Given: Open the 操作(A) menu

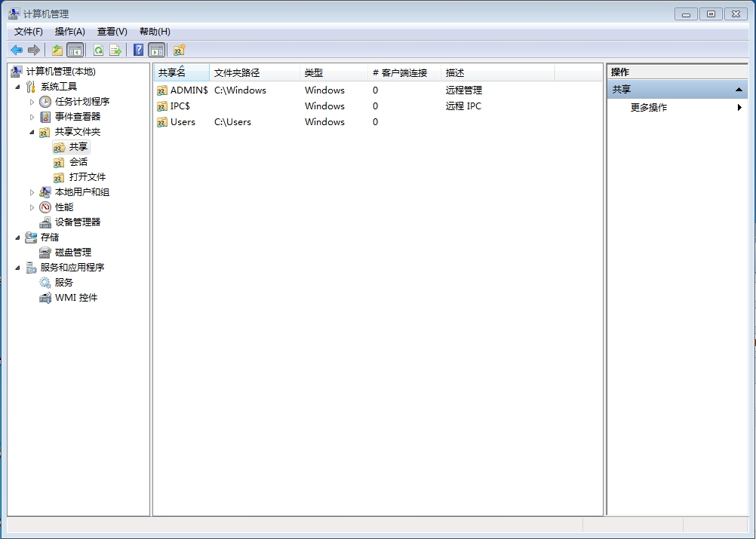Looking at the screenshot, I should (70, 32).
